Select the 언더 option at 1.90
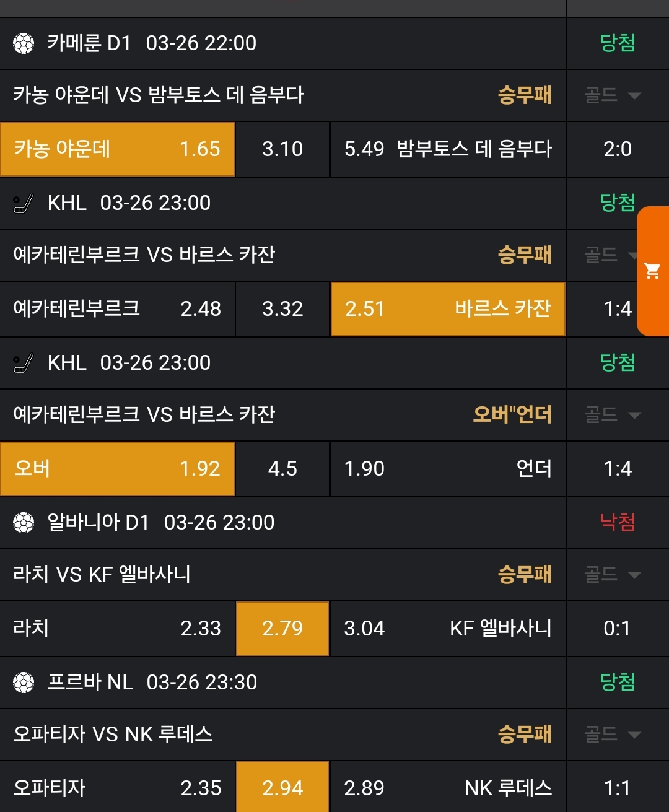669x812 pixels. (448, 469)
